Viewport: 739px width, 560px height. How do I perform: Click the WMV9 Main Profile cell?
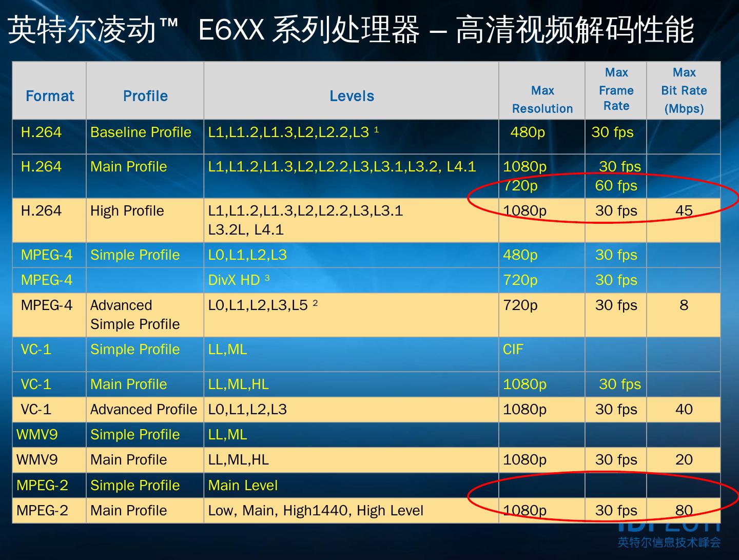[x=145, y=460]
